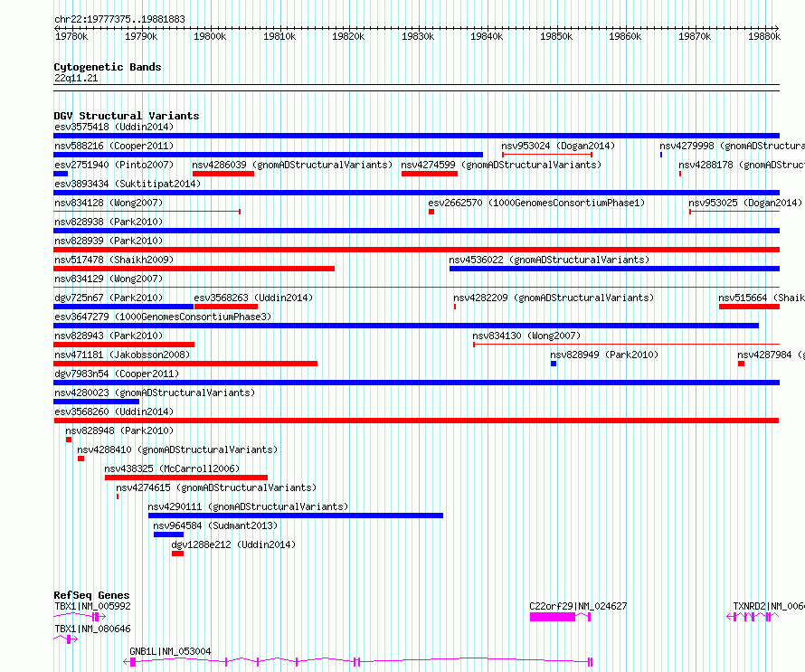Viewport: 805px width, 672px height.
Task: Open nsv4536022 gnomAD variant label
Action: (x=549, y=260)
